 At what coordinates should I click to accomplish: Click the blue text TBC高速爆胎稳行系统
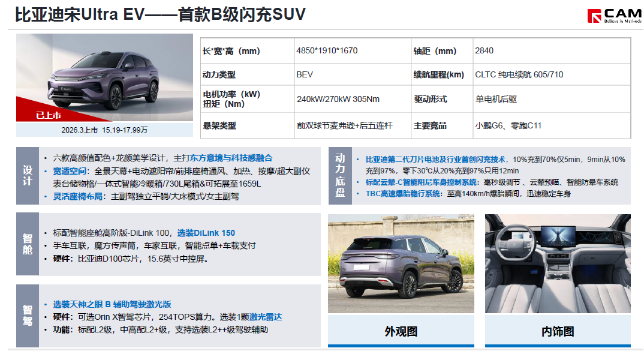[x=402, y=194]
